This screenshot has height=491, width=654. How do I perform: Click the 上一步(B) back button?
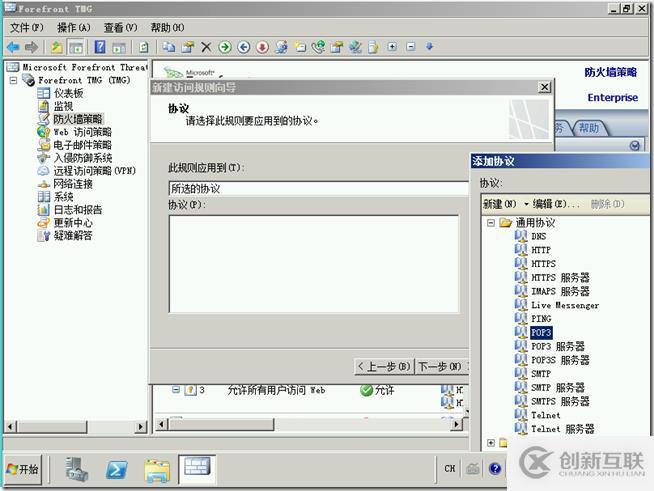click(384, 366)
